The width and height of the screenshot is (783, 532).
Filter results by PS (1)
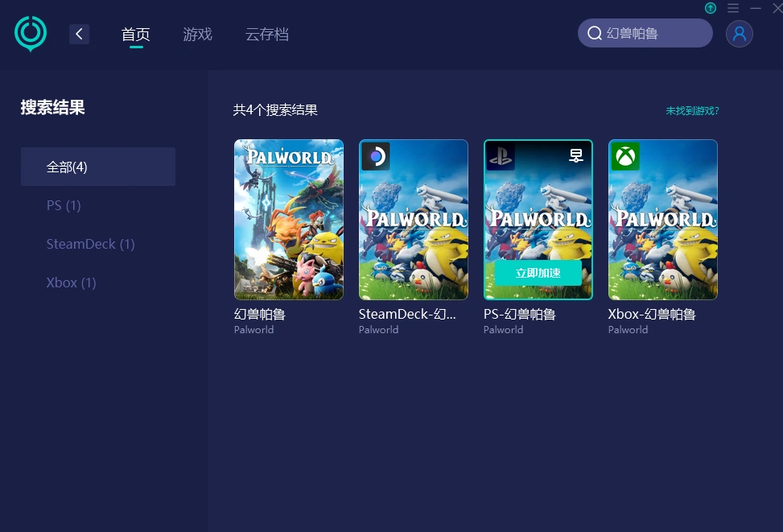pos(64,205)
